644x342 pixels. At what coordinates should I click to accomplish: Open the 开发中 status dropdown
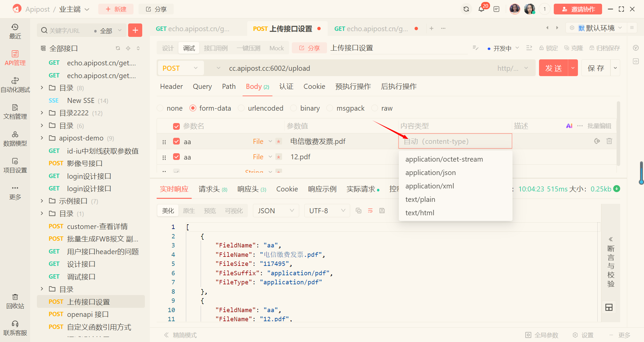click(503, 48)
